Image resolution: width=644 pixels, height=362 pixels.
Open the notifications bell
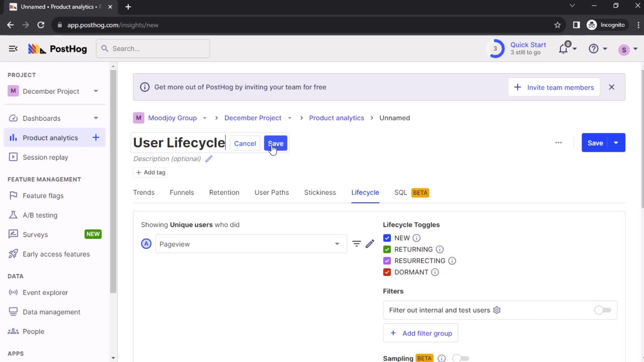[x=563, y=49]
